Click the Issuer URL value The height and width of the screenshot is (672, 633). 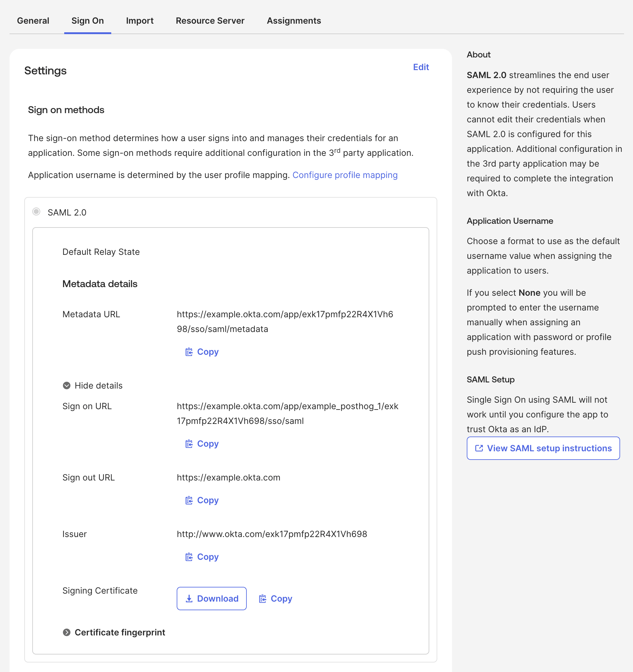[x=272, y=534]
